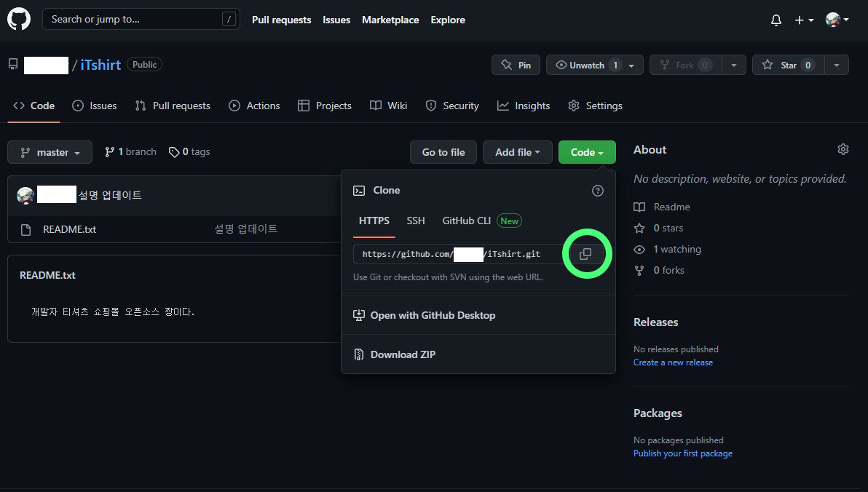This screenshot has height=492, width=868.
Task: Open with GitHub Desktop
Action: (433, 315)
